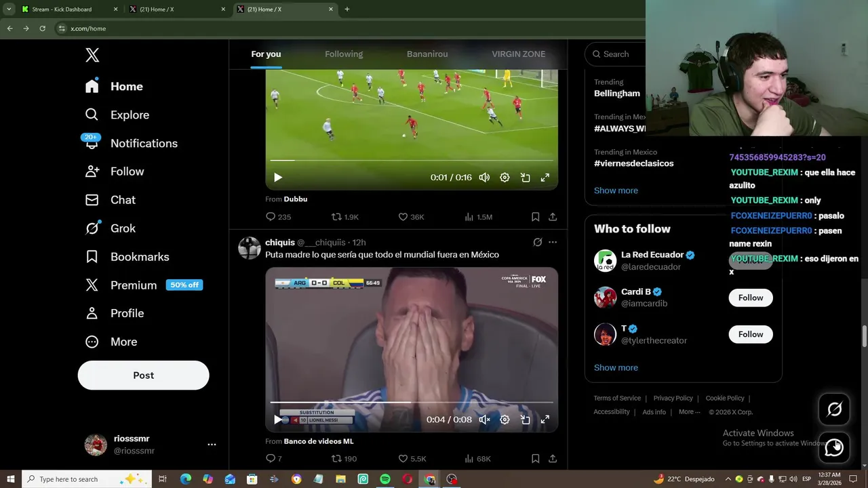Open the Follow item in sidebar navigation

pos(114,171)
